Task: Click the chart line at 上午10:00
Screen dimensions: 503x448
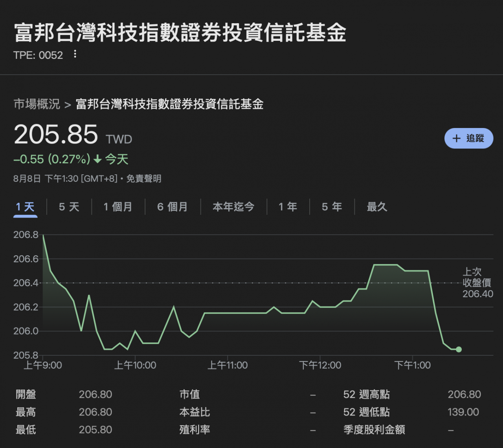Action: click(135, 331)
